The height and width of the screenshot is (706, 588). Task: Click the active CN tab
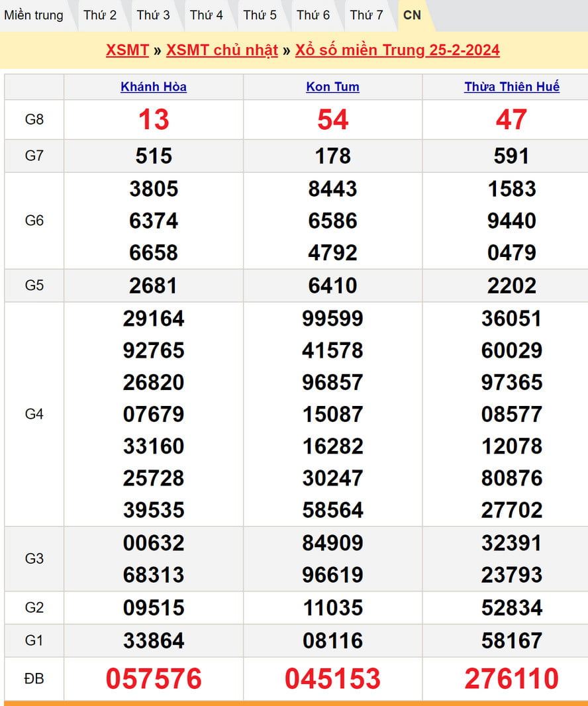tap(412, 15)
